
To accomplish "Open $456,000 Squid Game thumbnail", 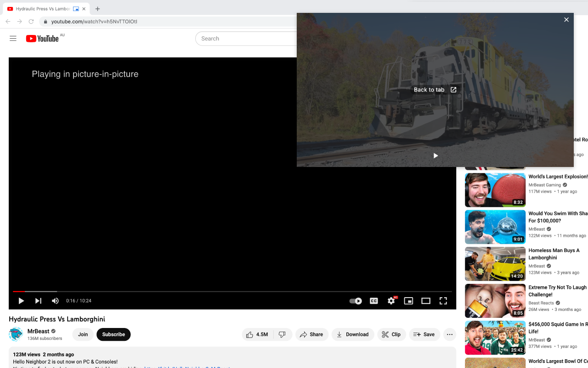I will [x=495, y=338].
